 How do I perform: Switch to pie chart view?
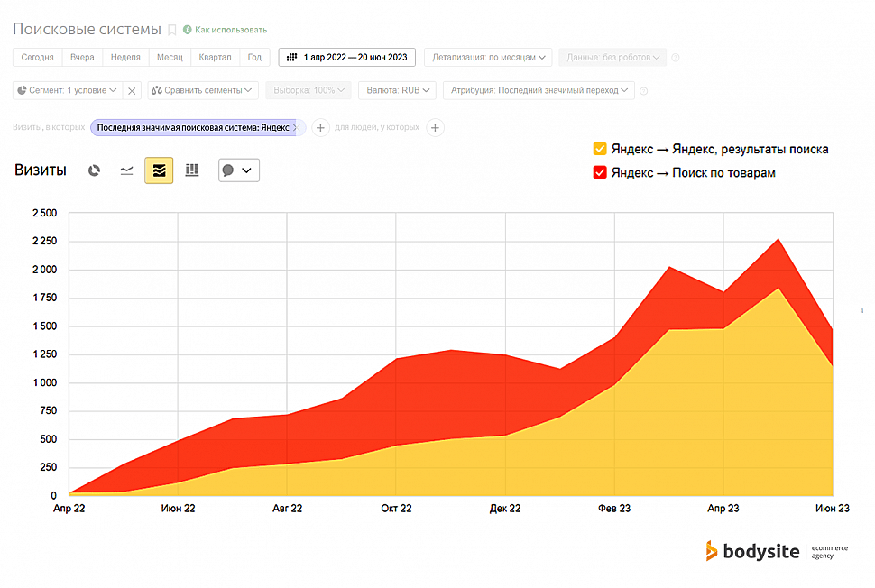click(x=95, y=170)
